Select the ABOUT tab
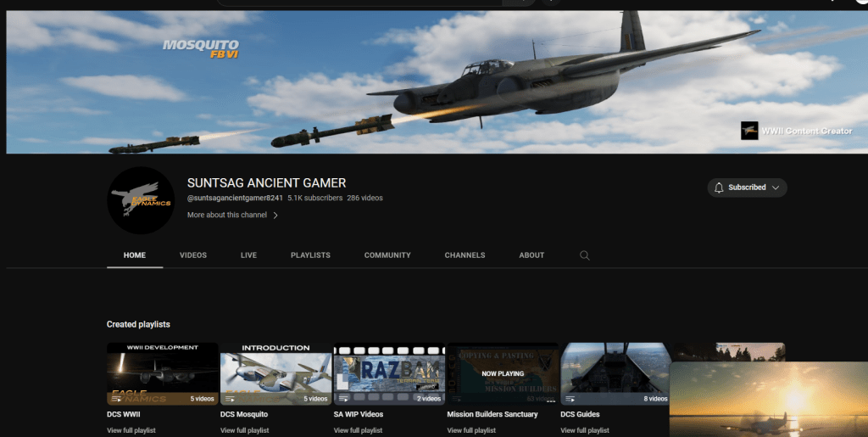 tap(531, 255)
